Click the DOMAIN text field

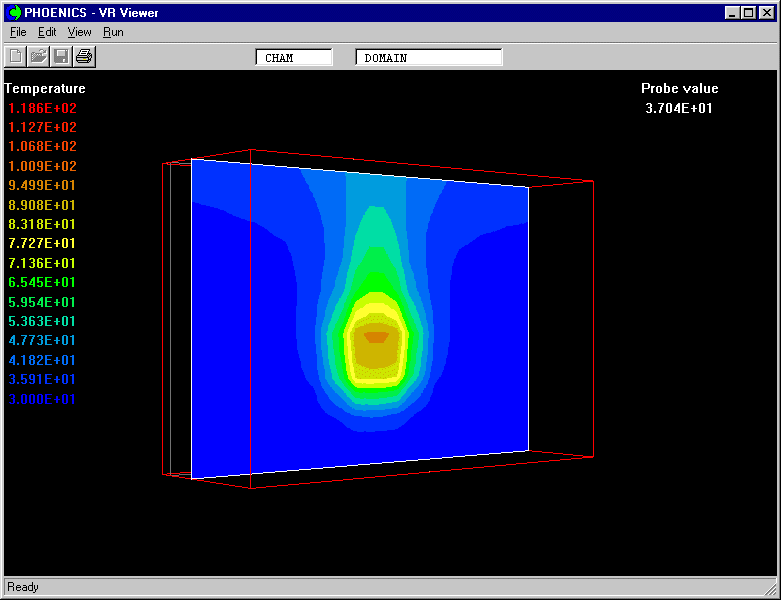click(x=428, y=58)
